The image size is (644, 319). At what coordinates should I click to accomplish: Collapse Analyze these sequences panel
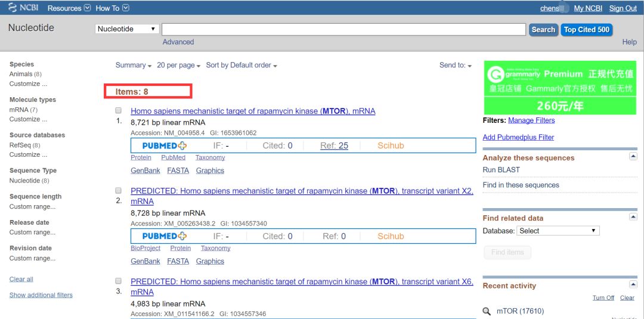[x=633, y=156]
